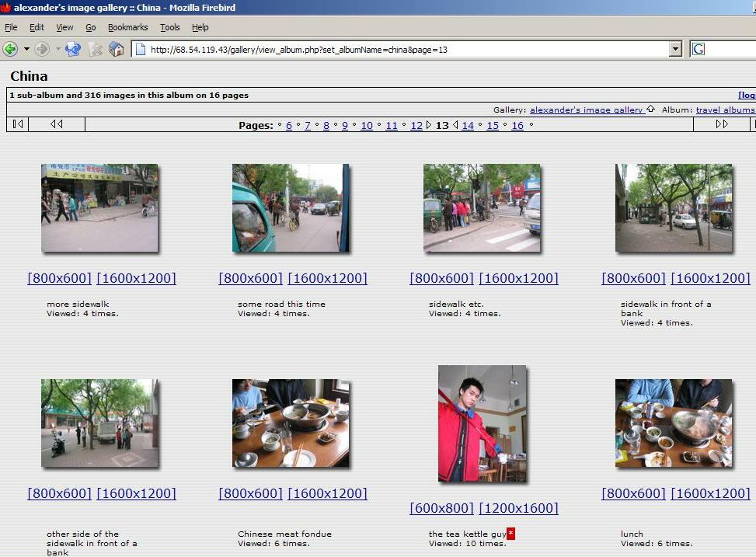Open the travel albums link
The image size is (756, 557).
tap(724, 110)
